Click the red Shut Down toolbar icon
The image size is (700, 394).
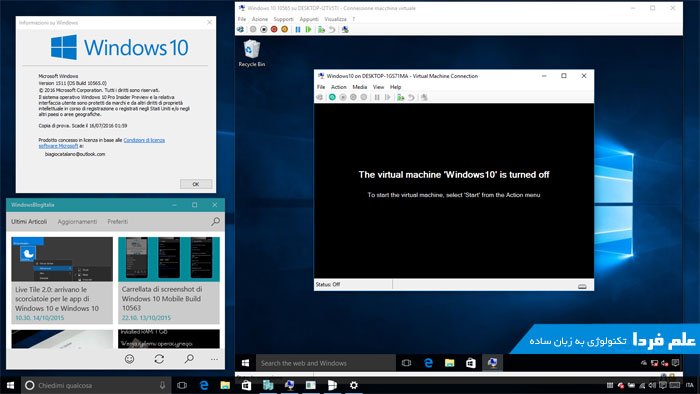pos(274,29)
